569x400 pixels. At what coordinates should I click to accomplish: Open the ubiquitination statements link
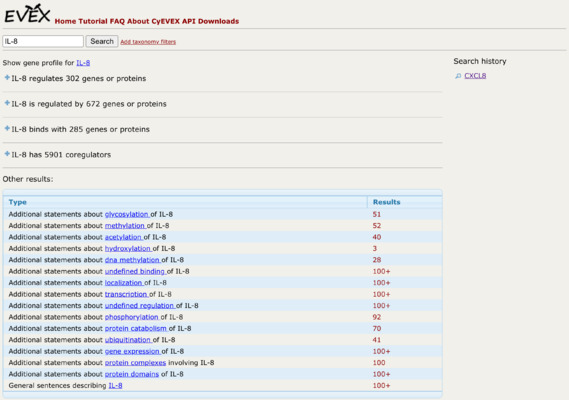128,340
